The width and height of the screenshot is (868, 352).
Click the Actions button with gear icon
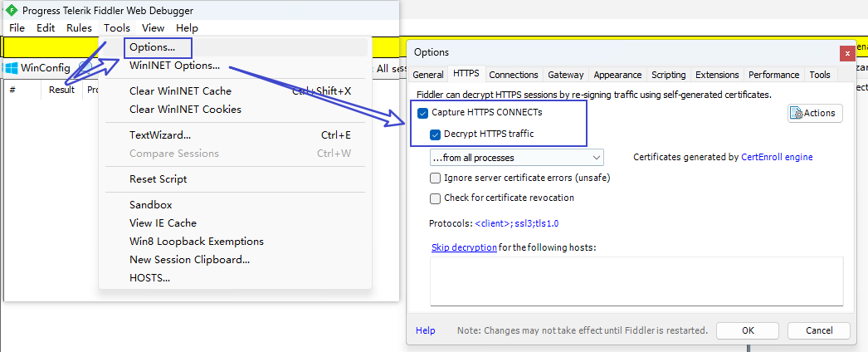(x=815, y=113)
